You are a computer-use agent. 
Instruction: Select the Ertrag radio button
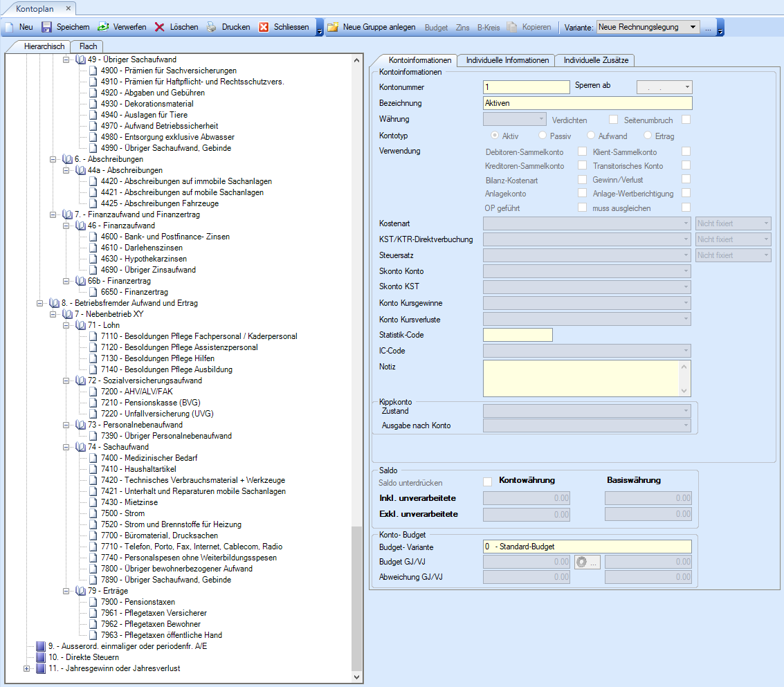pos(648,135)
